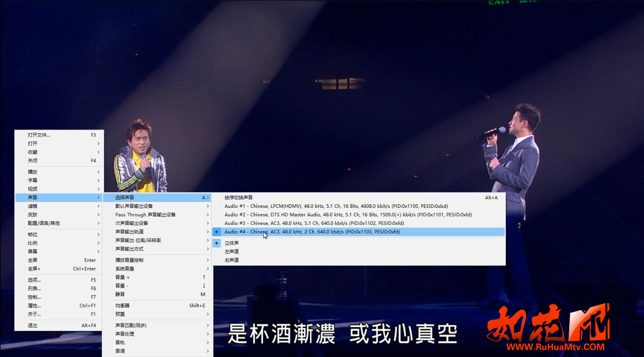
Task: Open 默认声音输出设备 submenu
Action: 157,206
